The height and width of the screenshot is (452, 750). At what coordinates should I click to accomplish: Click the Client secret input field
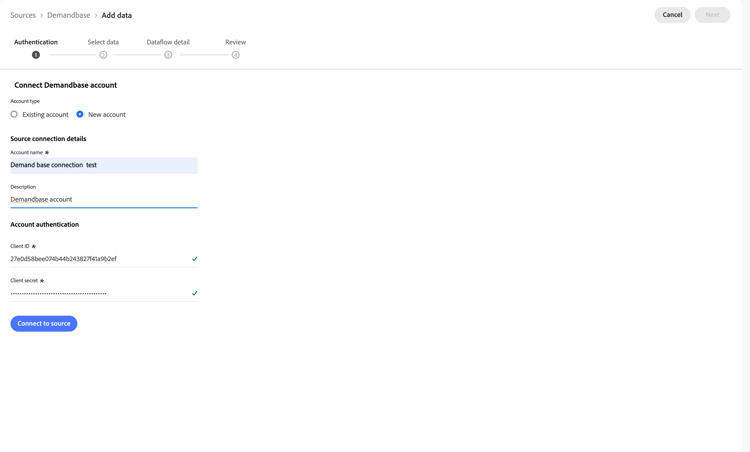(x=104, y=293)
